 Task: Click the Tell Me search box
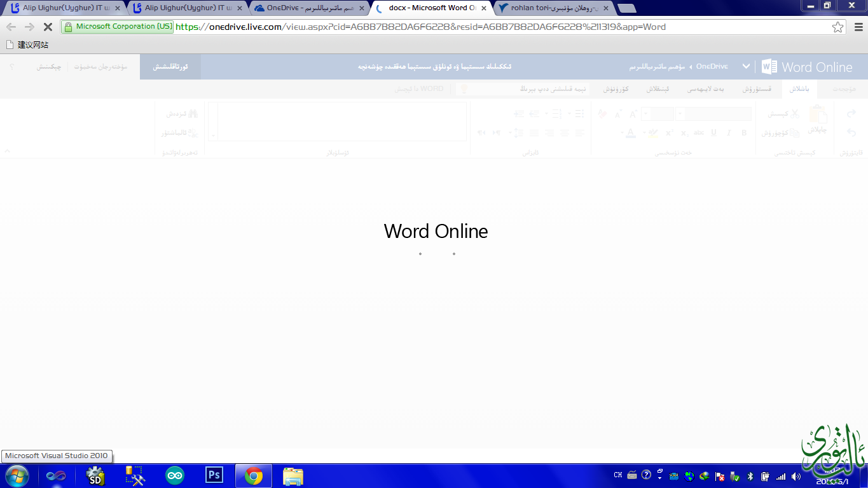coord(523,89)
